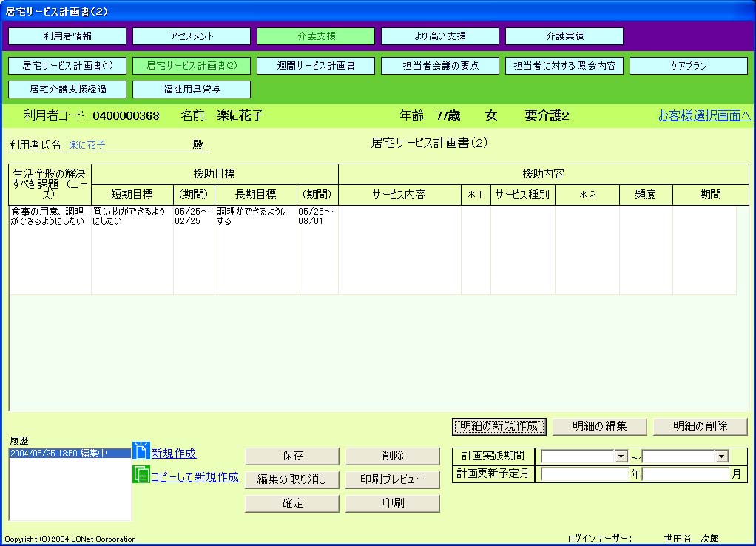
Task: Click the 明細の削除 button
Action: (x=700, y=426)
